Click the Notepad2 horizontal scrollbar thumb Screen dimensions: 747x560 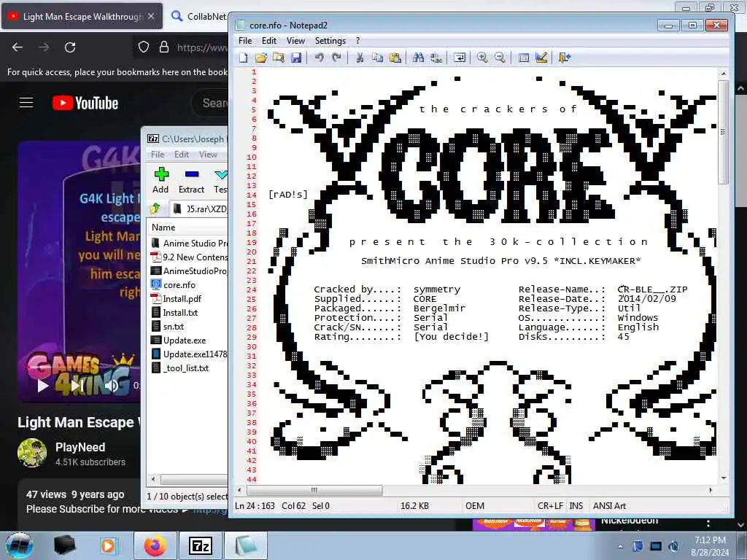[x=314, y=490]
